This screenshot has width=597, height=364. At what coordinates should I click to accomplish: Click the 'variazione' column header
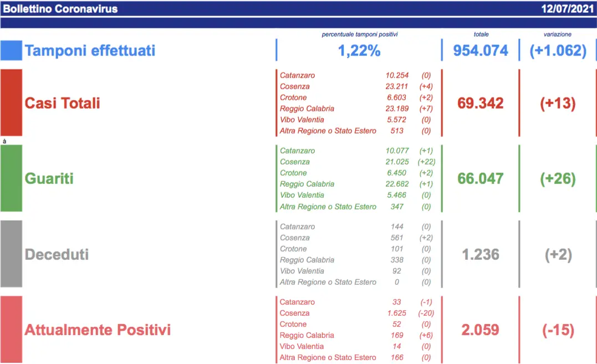coord(558,34)
